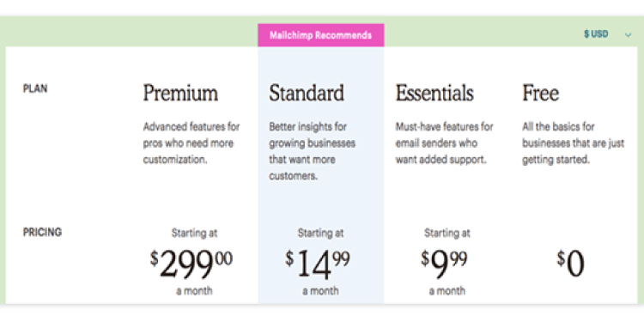The height and width of the screenshot is (322, 644).
Task: Select the Free plan heading
Action: 540,93
